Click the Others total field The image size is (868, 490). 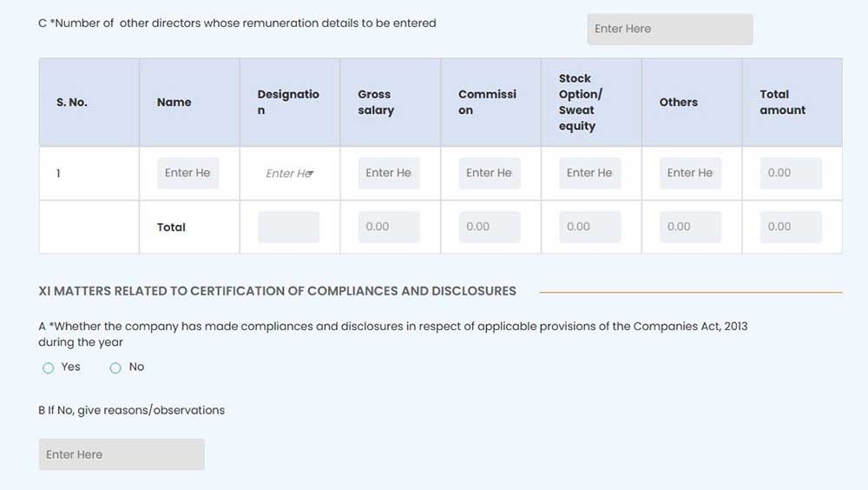(690, 227)
